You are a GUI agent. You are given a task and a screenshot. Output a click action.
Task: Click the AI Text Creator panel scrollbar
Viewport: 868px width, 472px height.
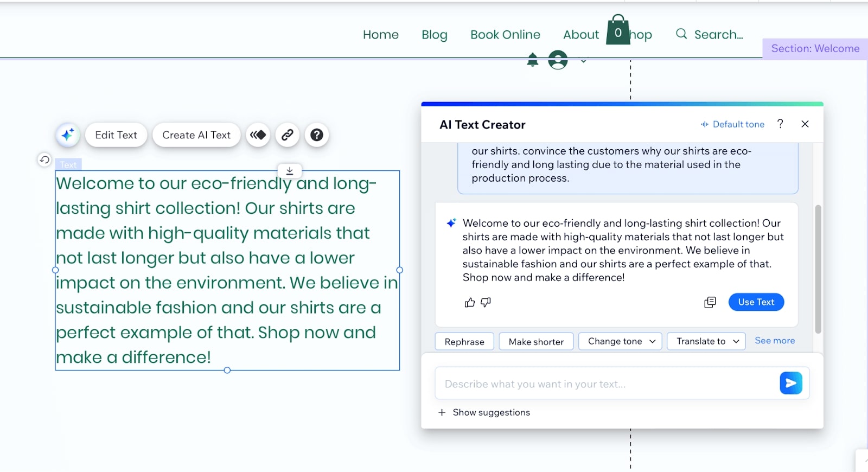pos(818,269)
